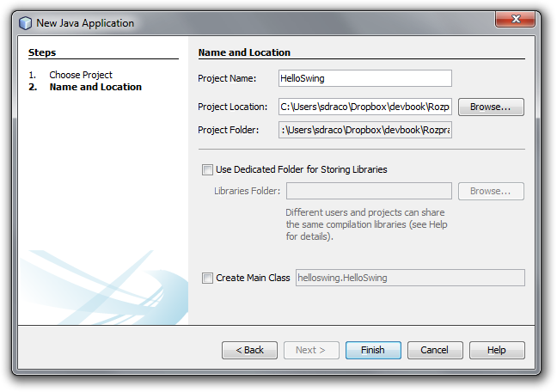Go back with the Back button
This screenshot has height=392, width=557.
(249, 350)
